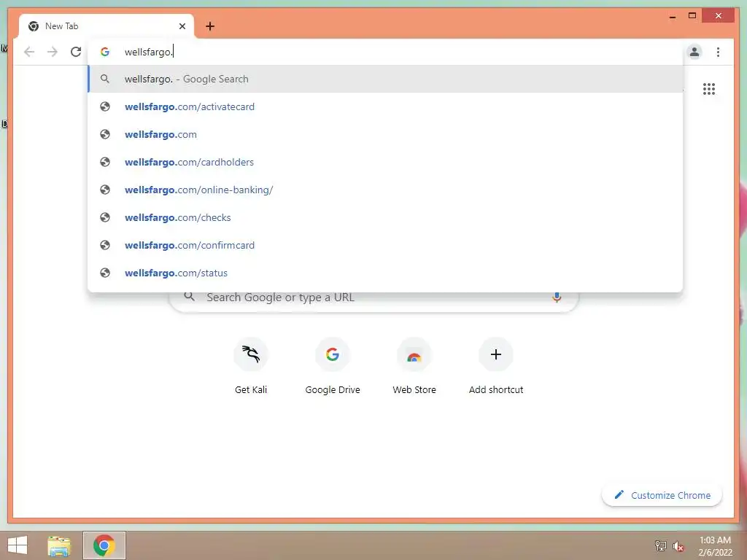Click the browser forward arrow

(53, 52)
